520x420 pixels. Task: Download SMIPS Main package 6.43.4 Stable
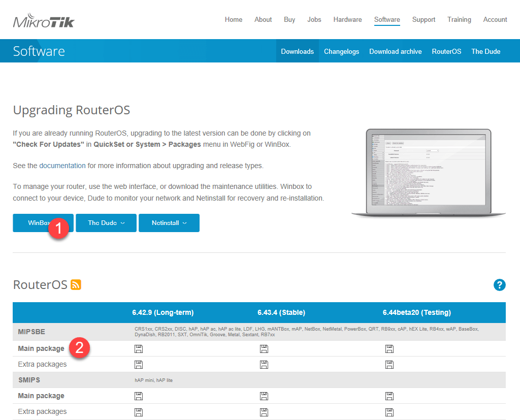point(264,396)
